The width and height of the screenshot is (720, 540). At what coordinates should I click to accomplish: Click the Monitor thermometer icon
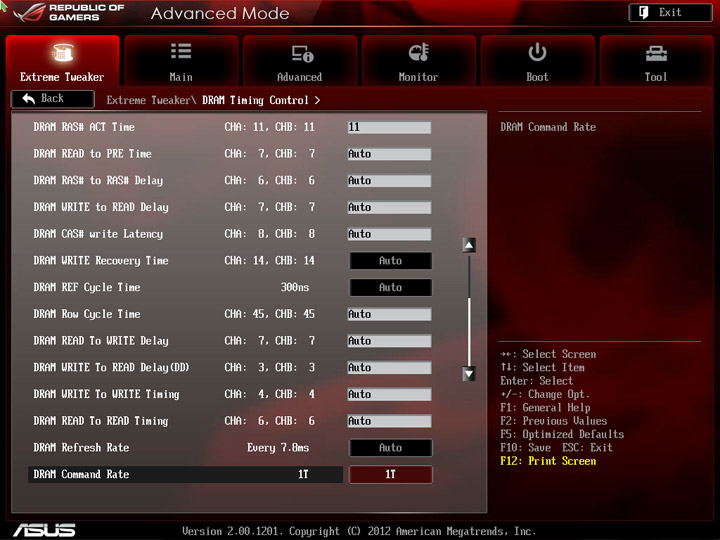(x=418, y=52)
